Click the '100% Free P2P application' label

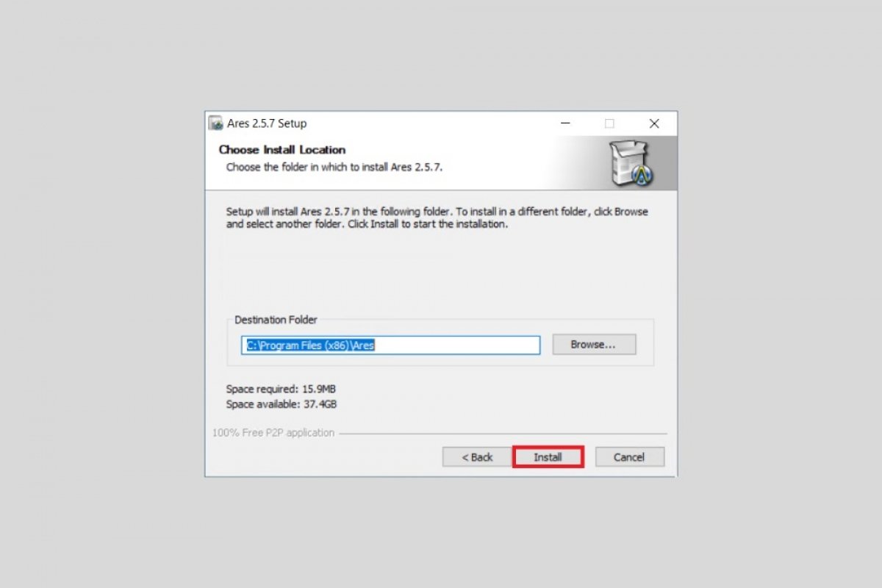pos(273,433)
